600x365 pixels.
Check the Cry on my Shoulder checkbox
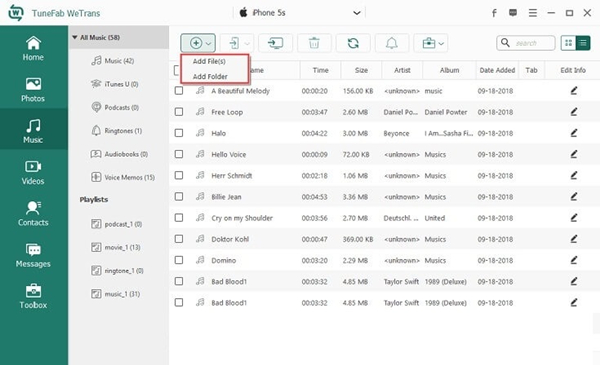click(x=179, y=218)
